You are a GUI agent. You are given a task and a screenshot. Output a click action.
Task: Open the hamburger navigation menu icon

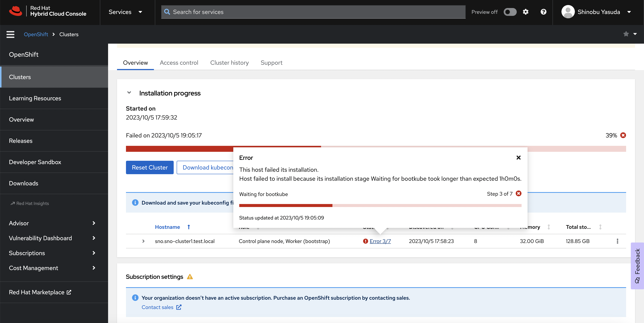(10, 34)
